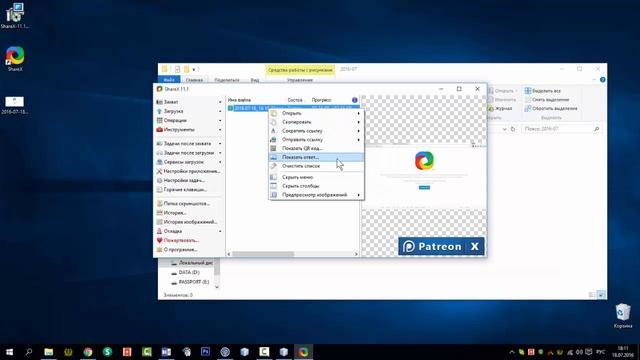This screenshot has width=640, height=360.
Task: Open the Скопировать copy submenu
Action: coord(316,122)
